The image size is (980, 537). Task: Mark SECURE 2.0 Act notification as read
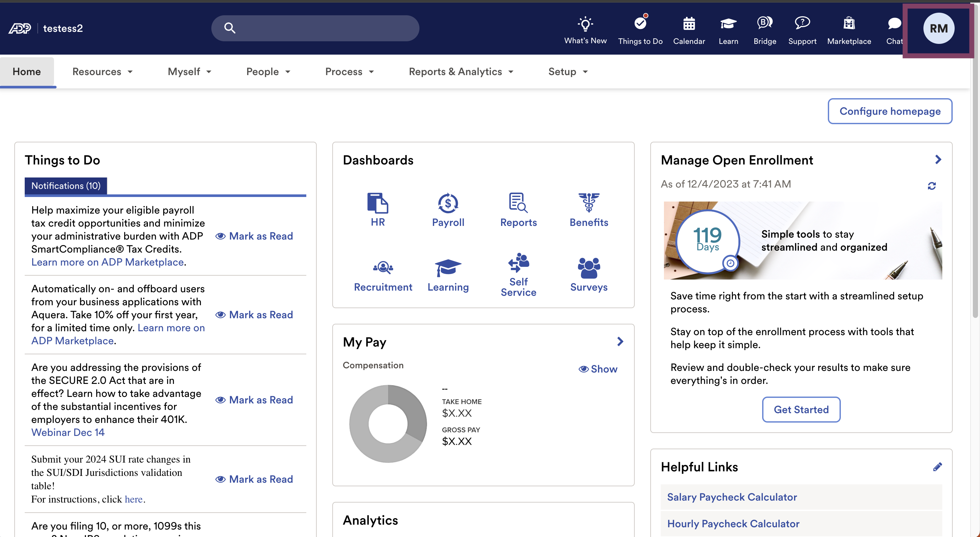click(x=254, y=400)
